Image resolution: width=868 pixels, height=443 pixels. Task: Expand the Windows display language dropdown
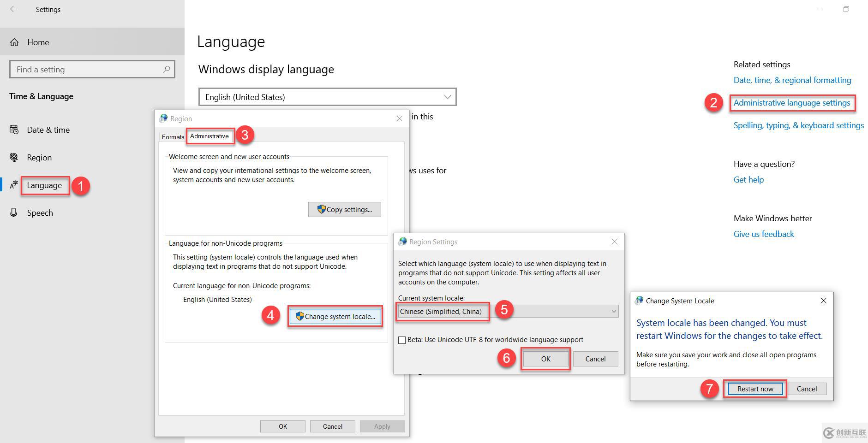coord(328,97)
